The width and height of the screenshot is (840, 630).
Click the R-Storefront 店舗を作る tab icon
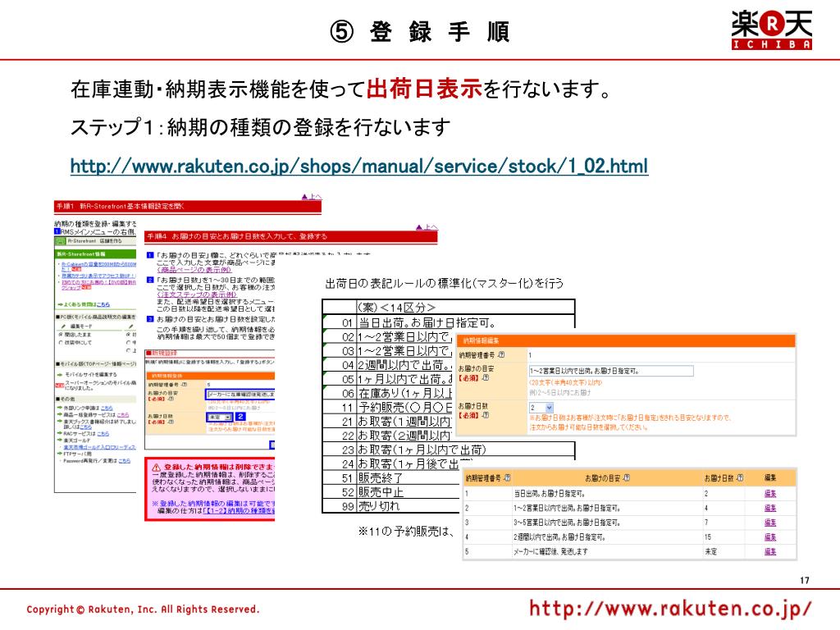[x=61, y=241]
